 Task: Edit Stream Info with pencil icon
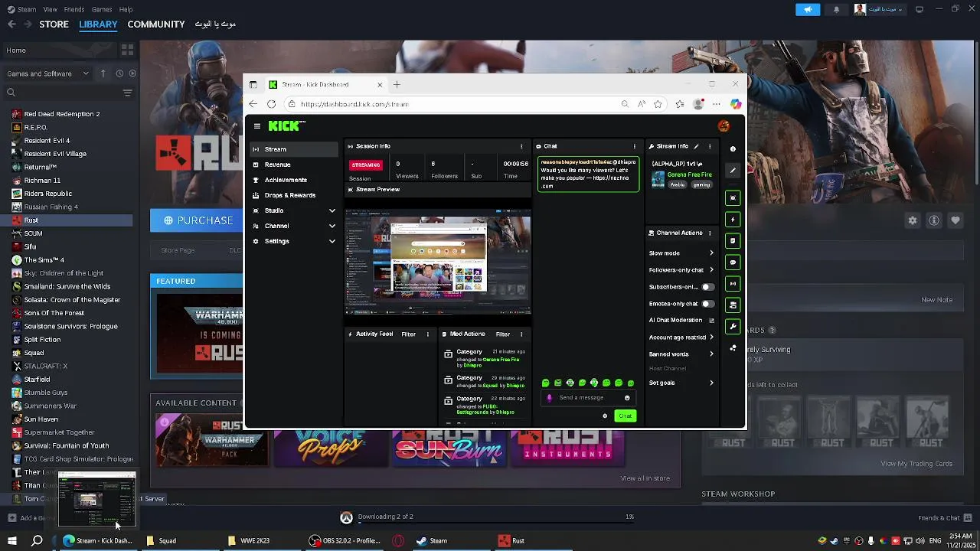[696, 146]
